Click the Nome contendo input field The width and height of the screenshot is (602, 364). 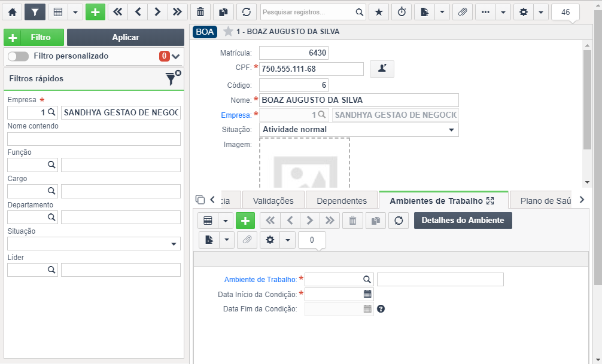(x=94, y=139)
